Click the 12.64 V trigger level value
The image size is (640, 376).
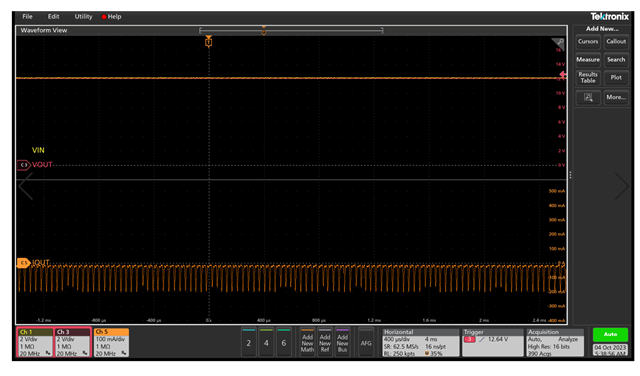tap(498, 339)
